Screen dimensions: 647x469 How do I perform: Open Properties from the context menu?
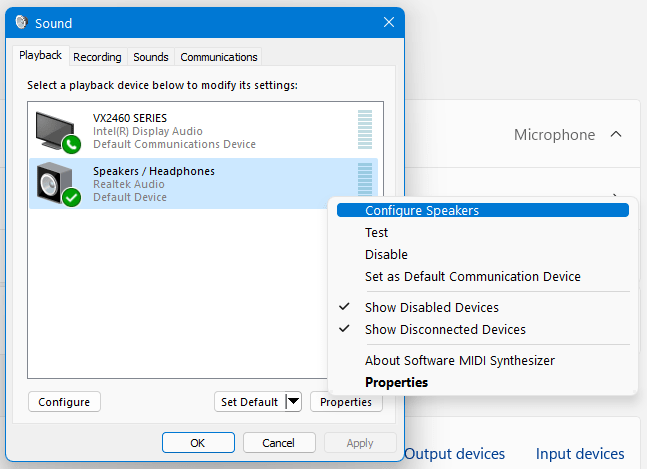point(483,382)
